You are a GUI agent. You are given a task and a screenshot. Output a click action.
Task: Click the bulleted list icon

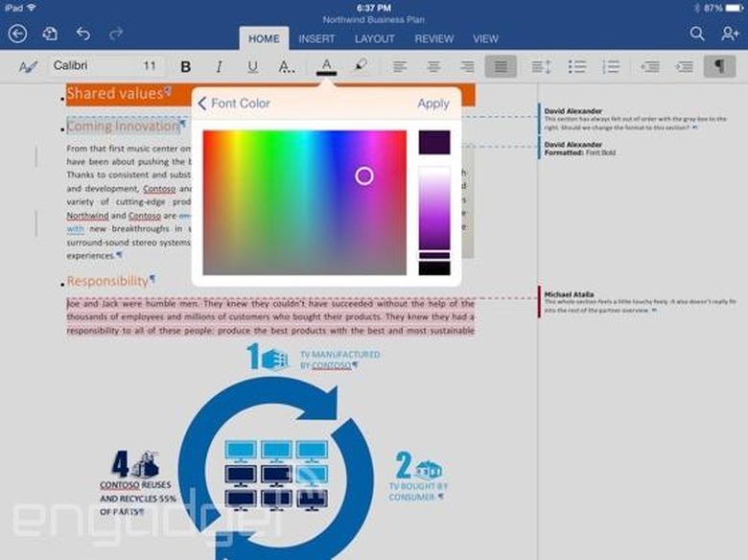pos(576,66)
